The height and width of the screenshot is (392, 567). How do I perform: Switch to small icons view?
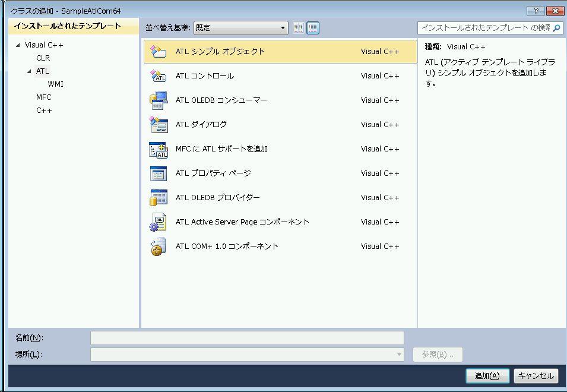tap(298, 28)
